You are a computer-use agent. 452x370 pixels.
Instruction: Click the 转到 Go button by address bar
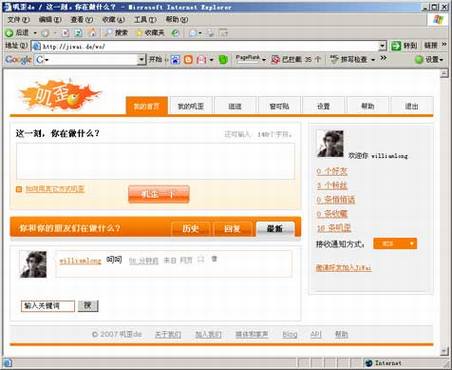coord(404,46)
